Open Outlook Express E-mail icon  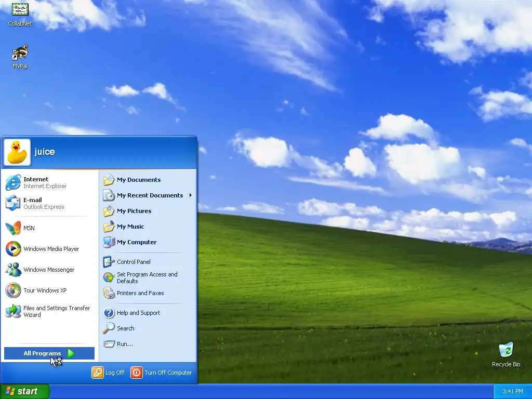click(x=13, y=203)
